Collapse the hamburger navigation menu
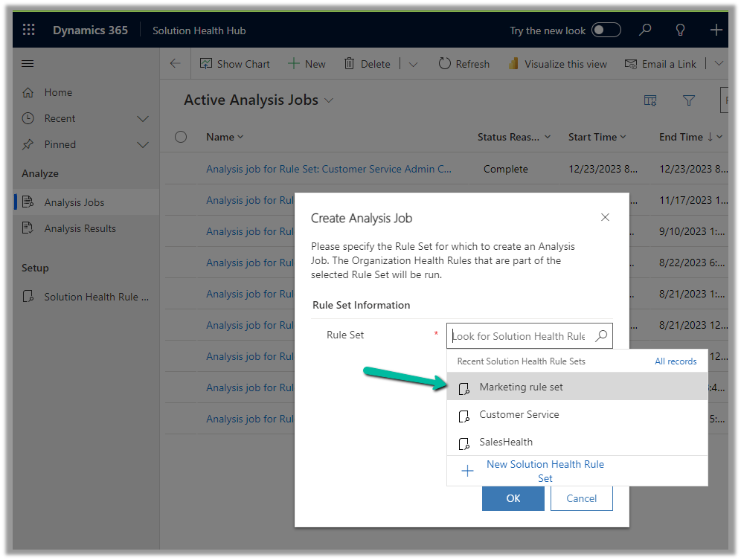The width and height of the screenshot is (741, 560). tap(28, 64)
